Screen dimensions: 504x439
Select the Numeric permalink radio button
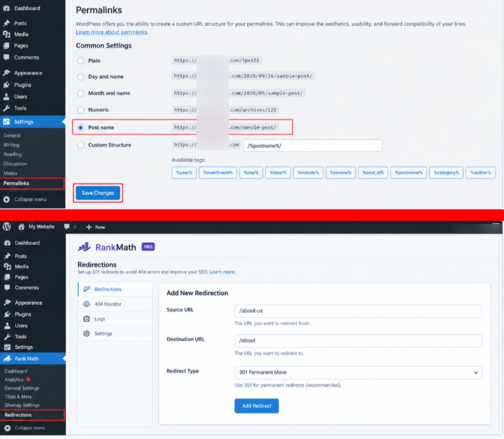coord(81,110)
